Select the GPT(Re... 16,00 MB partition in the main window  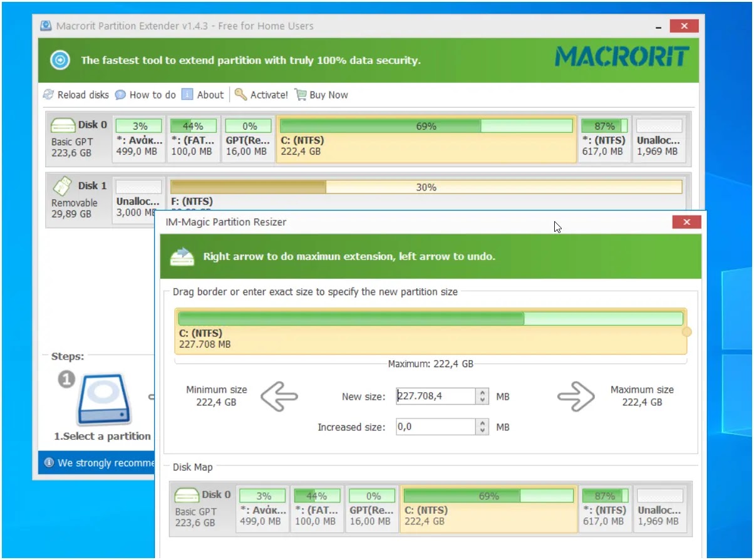click(x=248, y=138)
